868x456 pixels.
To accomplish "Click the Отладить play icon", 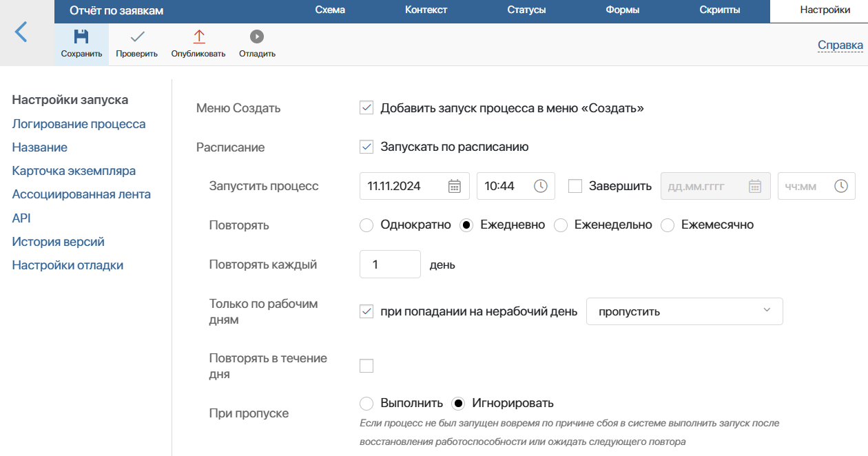I will click(257, 37).
